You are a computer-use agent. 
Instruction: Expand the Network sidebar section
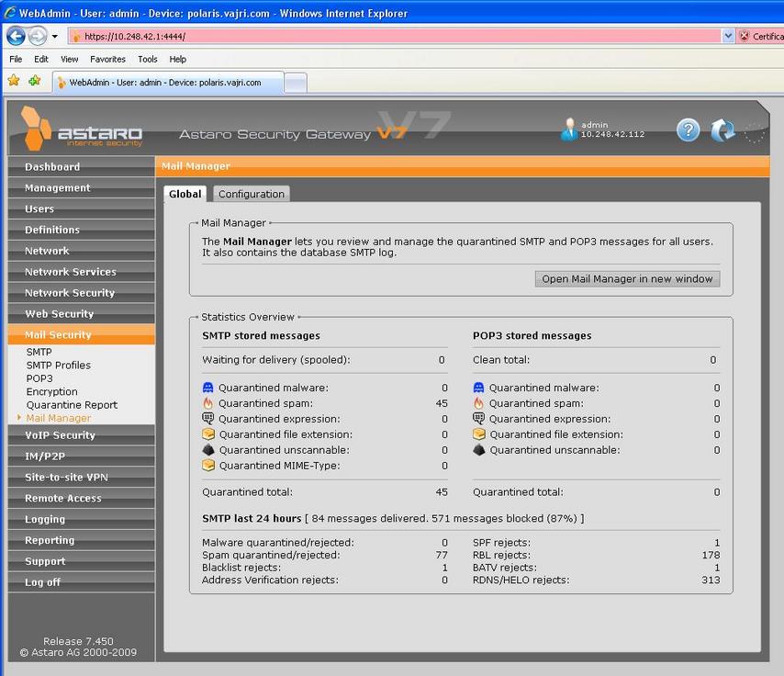pos(81,251)
